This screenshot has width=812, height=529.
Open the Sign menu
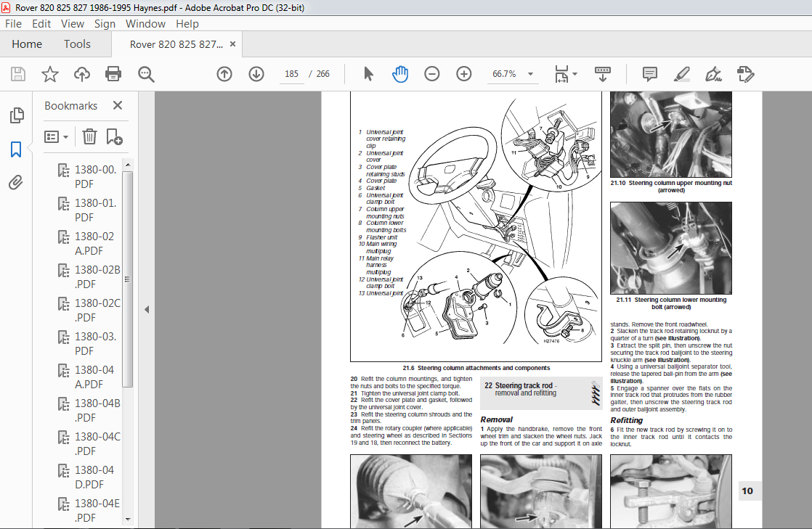[x=105, y=24]
